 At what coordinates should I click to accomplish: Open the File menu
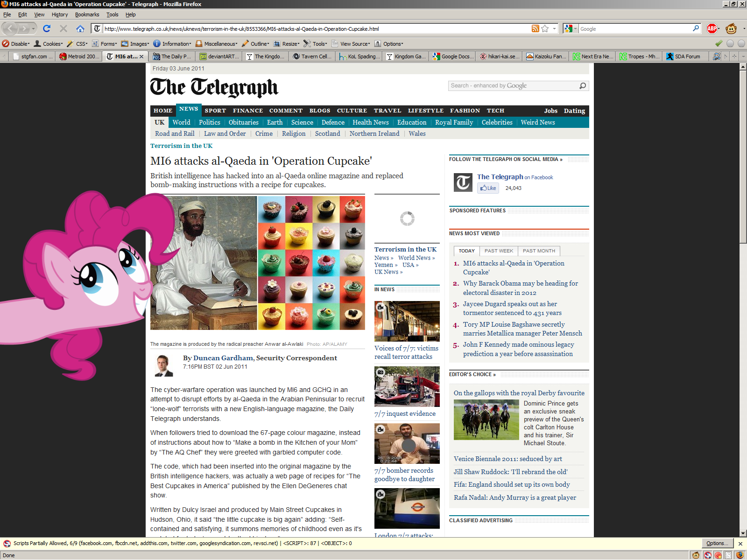(x=7, y=14)
